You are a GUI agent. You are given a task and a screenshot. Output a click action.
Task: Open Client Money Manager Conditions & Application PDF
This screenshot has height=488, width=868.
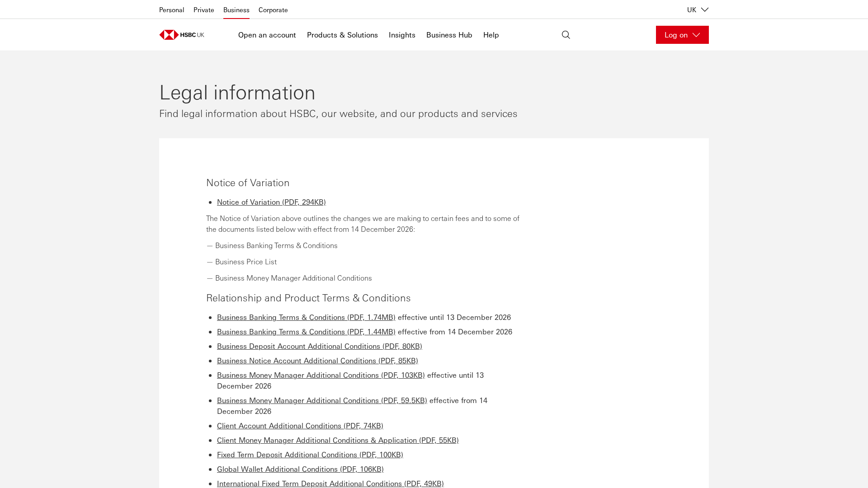[x=338, y=440]
